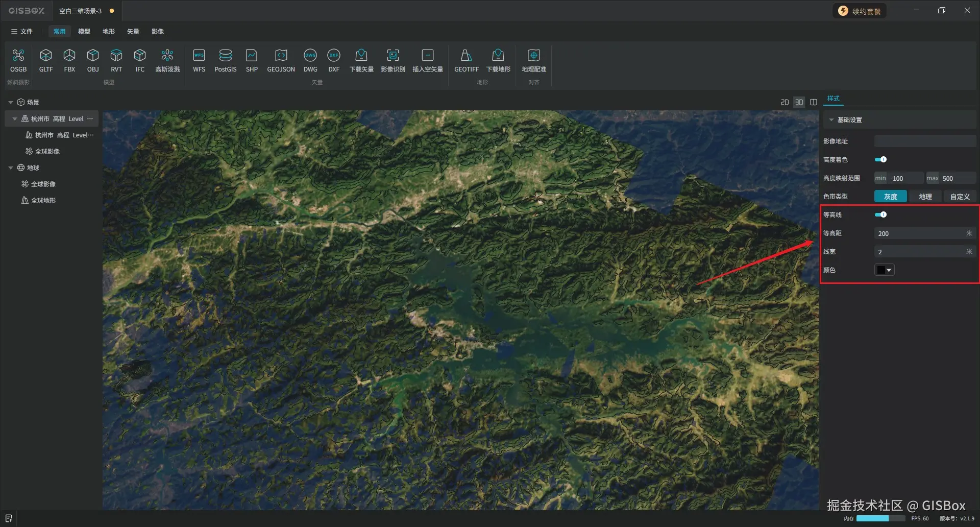Screen dimensions: 980x527
Task: Switch to the 矢量 ribbon tab
Action: 133,31
